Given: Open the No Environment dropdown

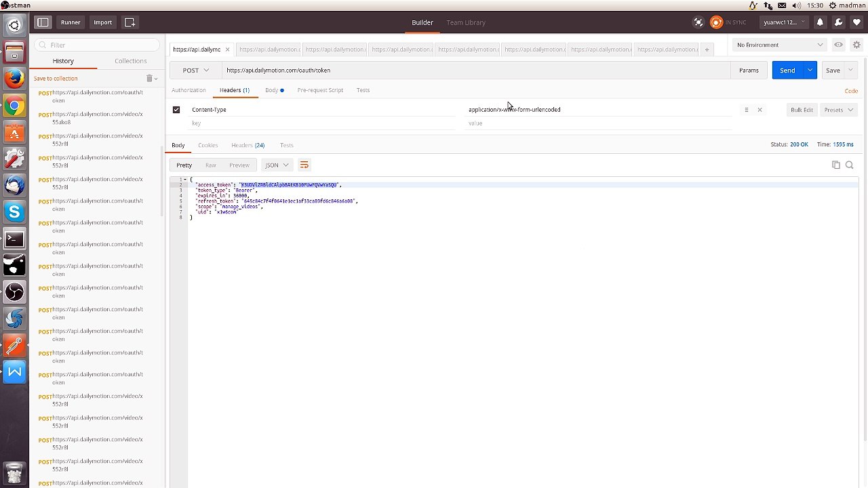Looking at the screenshot, I should coord(779,45).
